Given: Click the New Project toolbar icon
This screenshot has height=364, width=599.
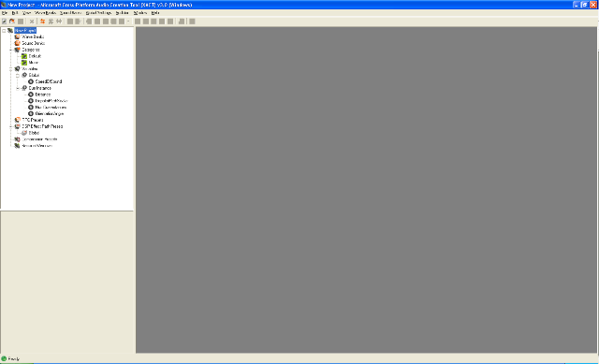Looking at the screenshot, I should [4, 22].
